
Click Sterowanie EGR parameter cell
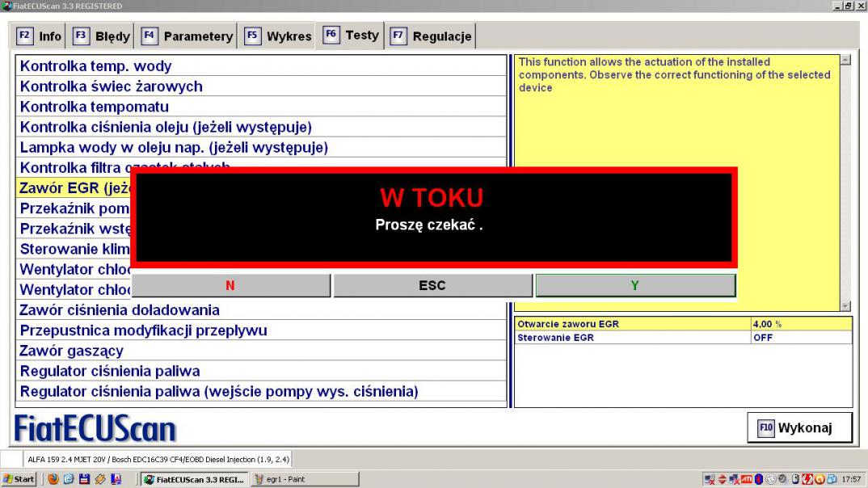pyautogui.click(x=632, y=338)
